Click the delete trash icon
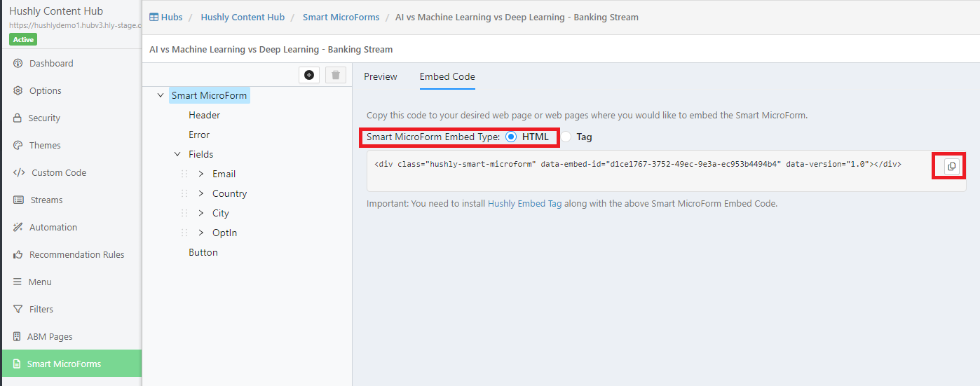Screen dimensions: 980x386 point(336,75)
